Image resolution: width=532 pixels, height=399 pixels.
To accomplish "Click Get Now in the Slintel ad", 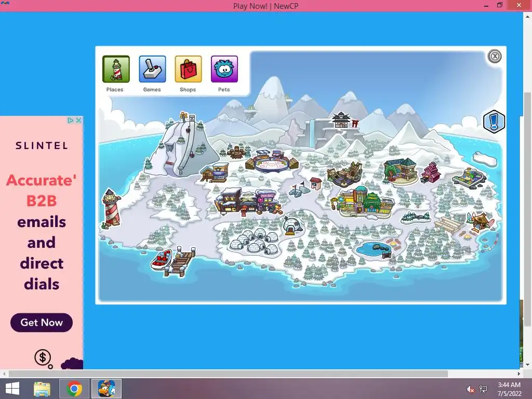I will pyautogui.click(x=42, y=322).
